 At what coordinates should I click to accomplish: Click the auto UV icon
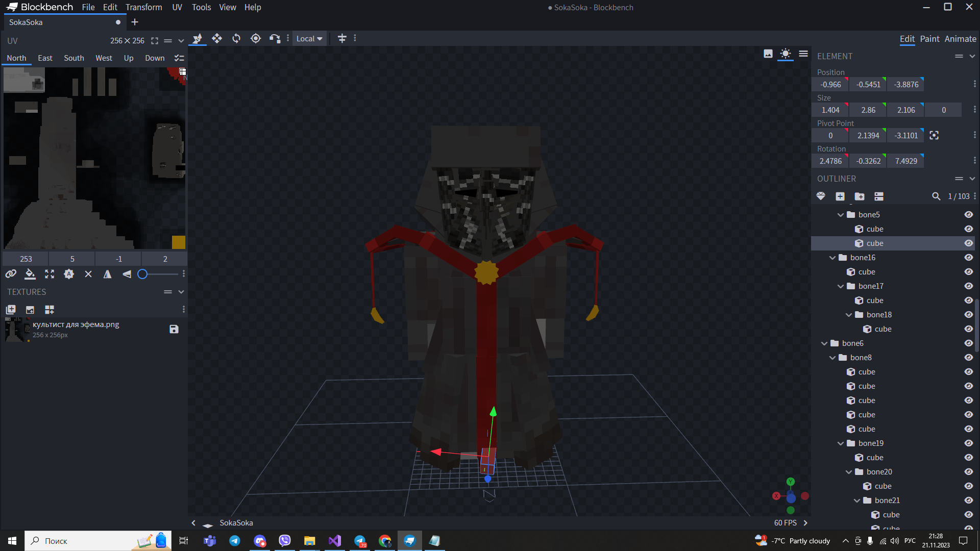tap(69, 274)
